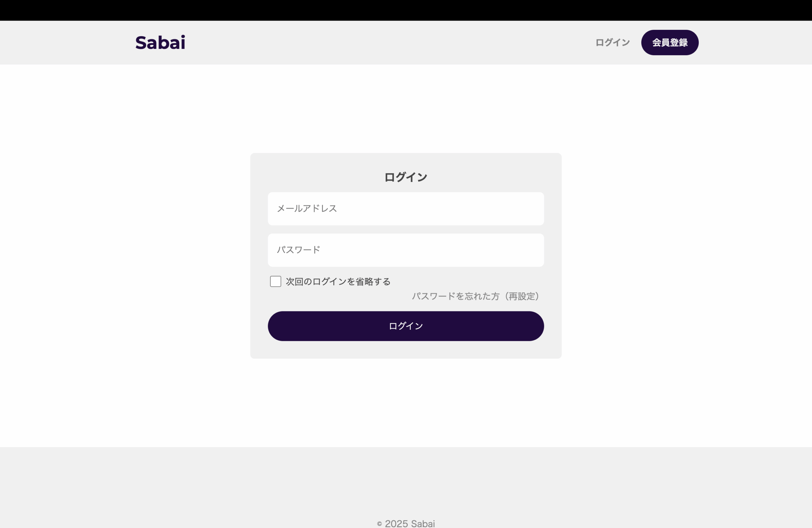Place cursor in email address textbox
Image resolution: width=812 pixels, height=528 pixels.
pos(406,209)
